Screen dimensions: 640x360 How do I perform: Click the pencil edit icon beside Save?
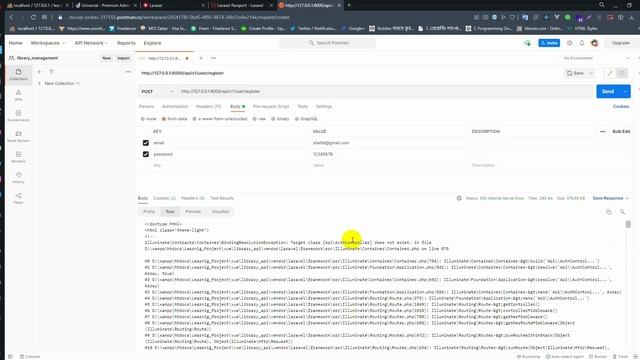[x=610, y=73]
